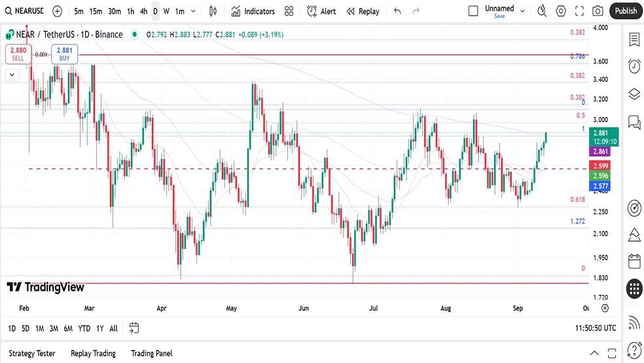Image resolution: width=644 pixels, height=363 pixels.
Task: Take a chart snapshot camera icon
Action: 598,11
